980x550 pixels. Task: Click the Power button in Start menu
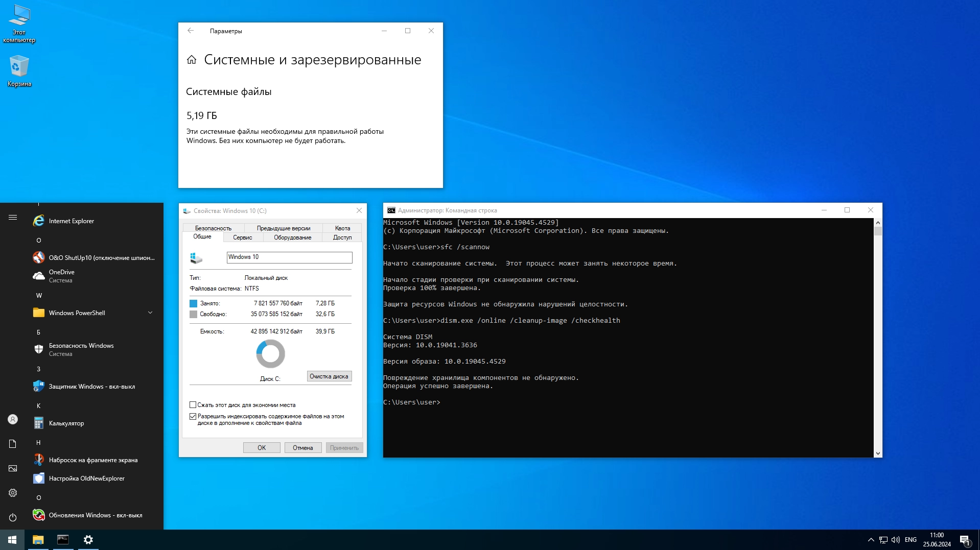coord(13,517)
